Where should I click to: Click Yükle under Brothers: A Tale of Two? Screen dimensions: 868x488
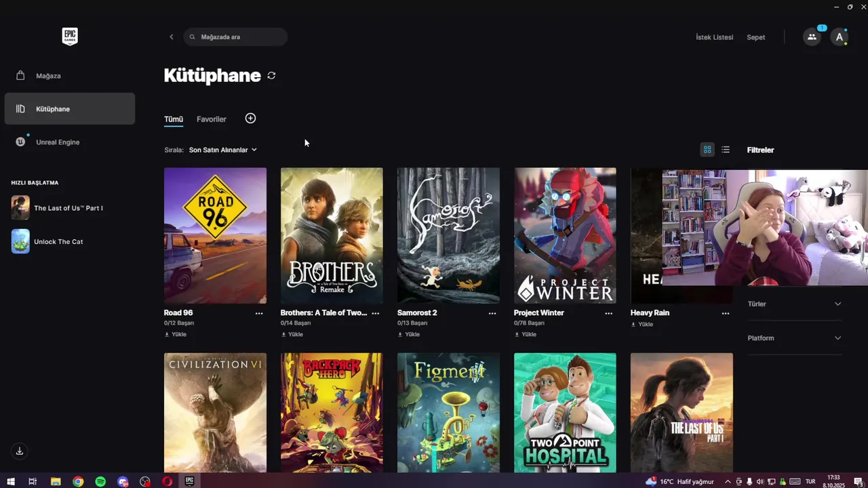(292, 334)
